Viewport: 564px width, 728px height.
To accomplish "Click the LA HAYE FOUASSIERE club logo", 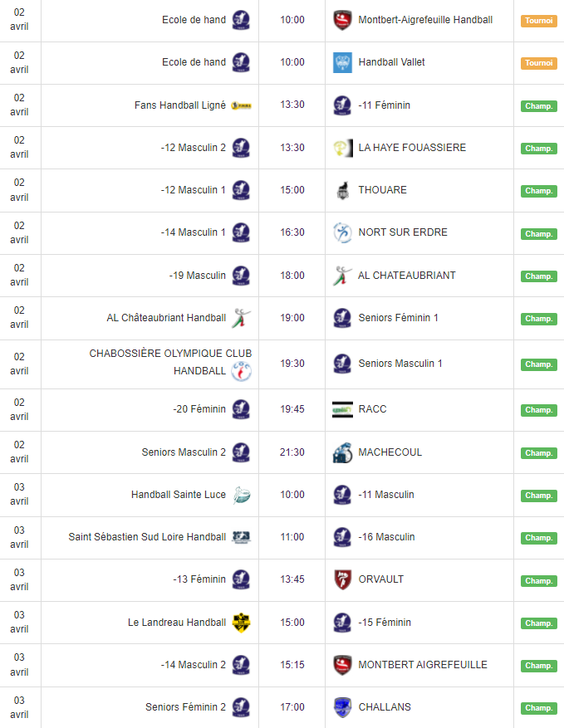I will click(342, 148).
